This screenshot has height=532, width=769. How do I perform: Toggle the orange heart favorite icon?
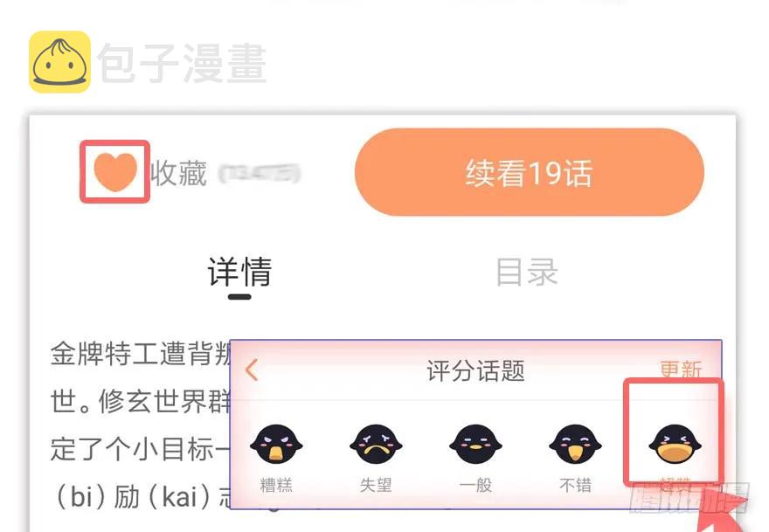point(115,171)
